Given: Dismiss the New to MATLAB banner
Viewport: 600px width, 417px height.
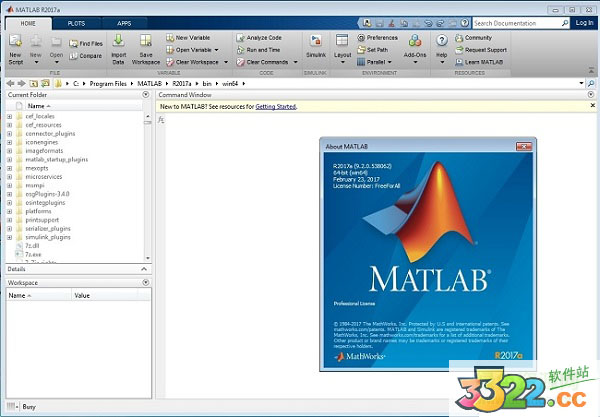Looking at the screenshot, I should [592, 105].
